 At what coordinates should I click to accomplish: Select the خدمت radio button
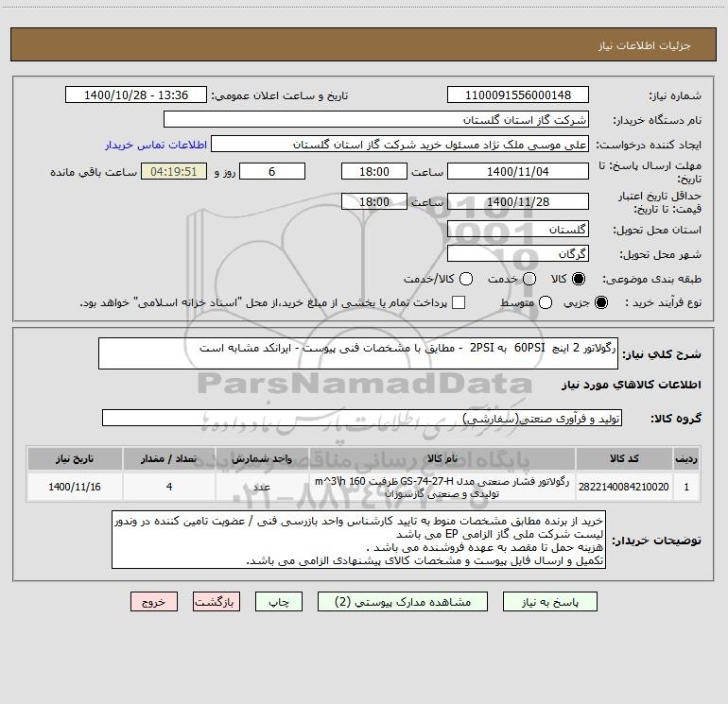tap(529, 279)
